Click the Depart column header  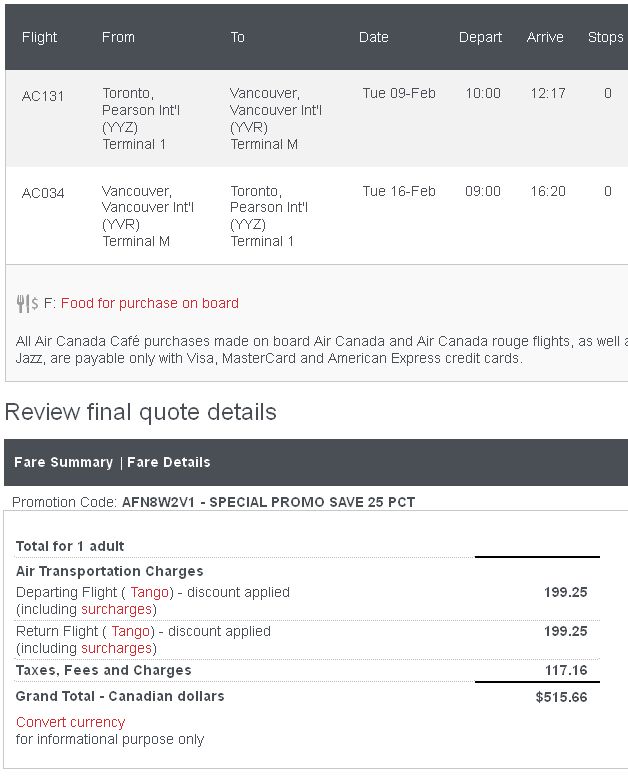pyautogui.click(x=480, y=37)
